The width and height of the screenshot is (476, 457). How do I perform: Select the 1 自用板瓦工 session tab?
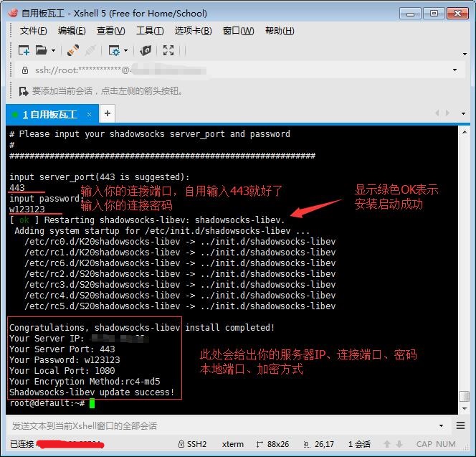(52, 115)
